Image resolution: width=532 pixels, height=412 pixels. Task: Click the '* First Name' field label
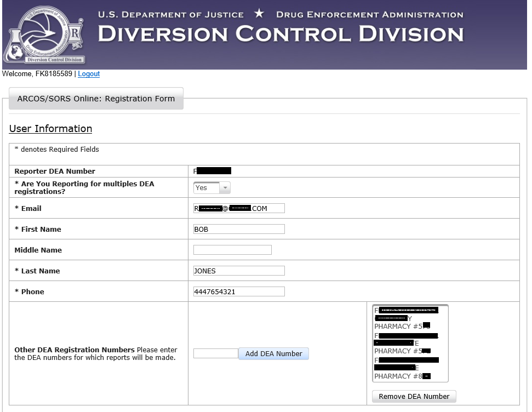[38, 229]
